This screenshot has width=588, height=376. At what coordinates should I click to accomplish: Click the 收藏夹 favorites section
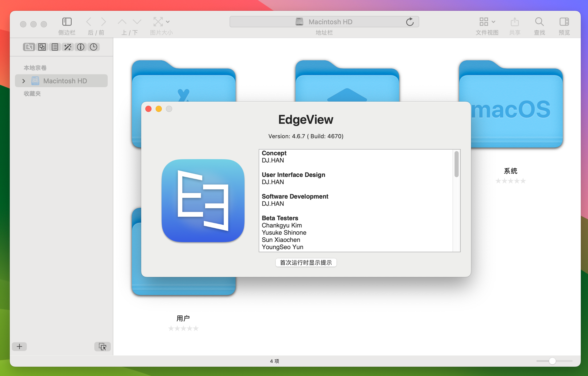(32, 94)
